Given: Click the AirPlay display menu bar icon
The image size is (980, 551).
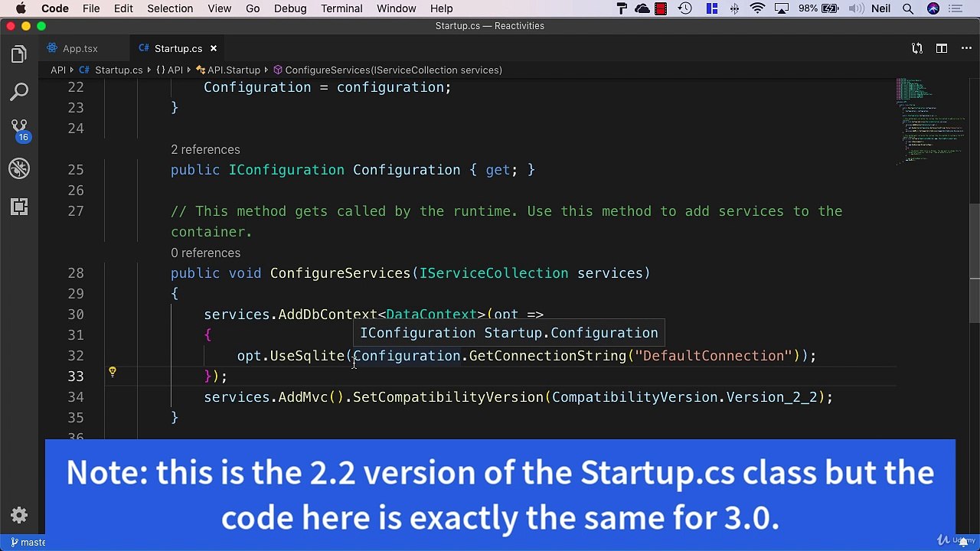Looking at the screenshot, I should coord(782,8).
